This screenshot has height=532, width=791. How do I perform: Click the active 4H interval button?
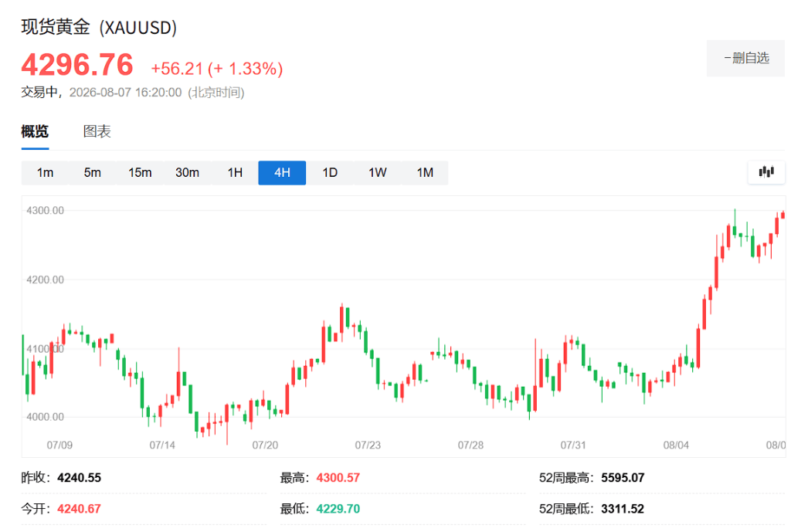click(x=282, y=173)
